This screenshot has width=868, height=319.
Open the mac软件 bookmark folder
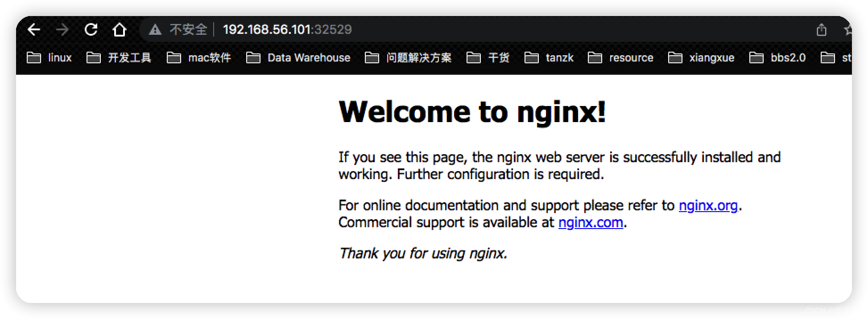(x=199, y=57)
